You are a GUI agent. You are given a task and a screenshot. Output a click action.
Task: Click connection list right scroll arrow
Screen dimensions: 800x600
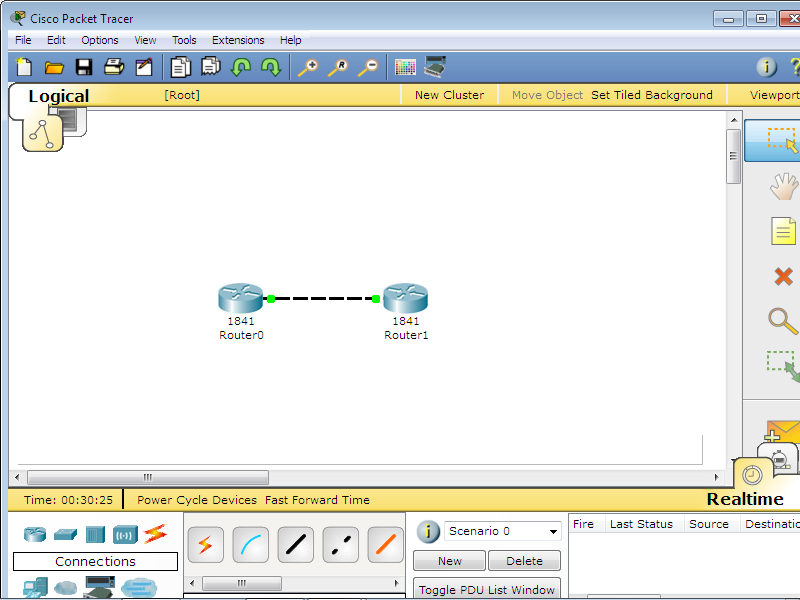tap(396, 583)
